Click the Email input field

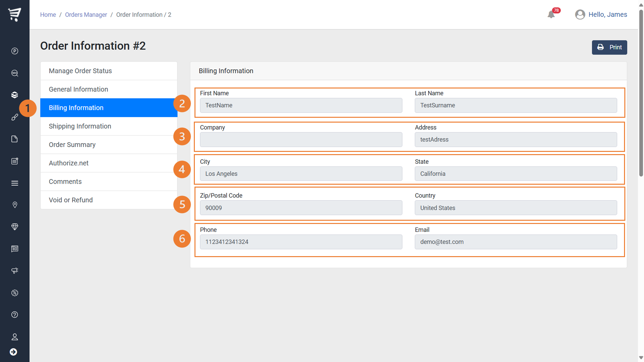point(516,242)
